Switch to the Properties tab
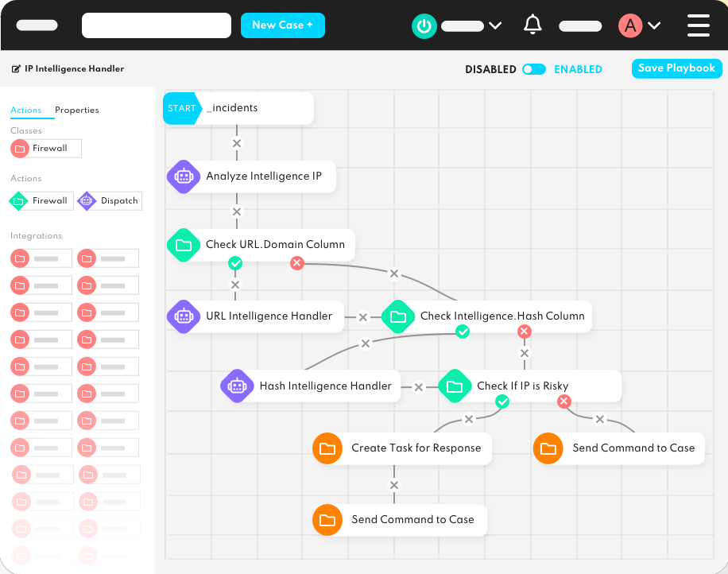The image size is (728, 574). click(x=77, y=111)
